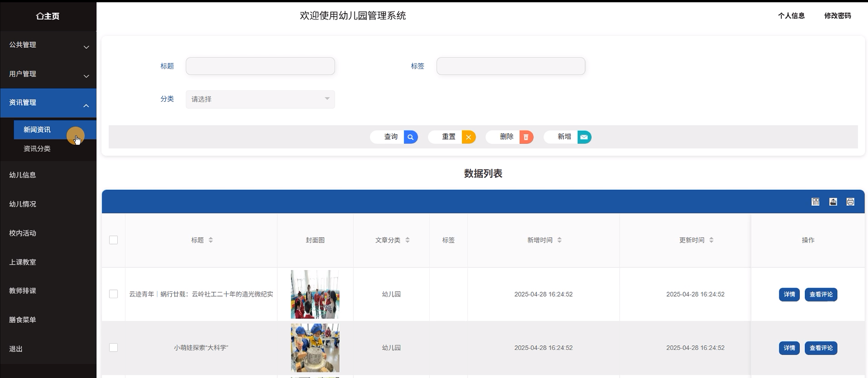Click the 标题 search input field
The width and height of the screenshot is (868, 378).
(x=260, y=66)
